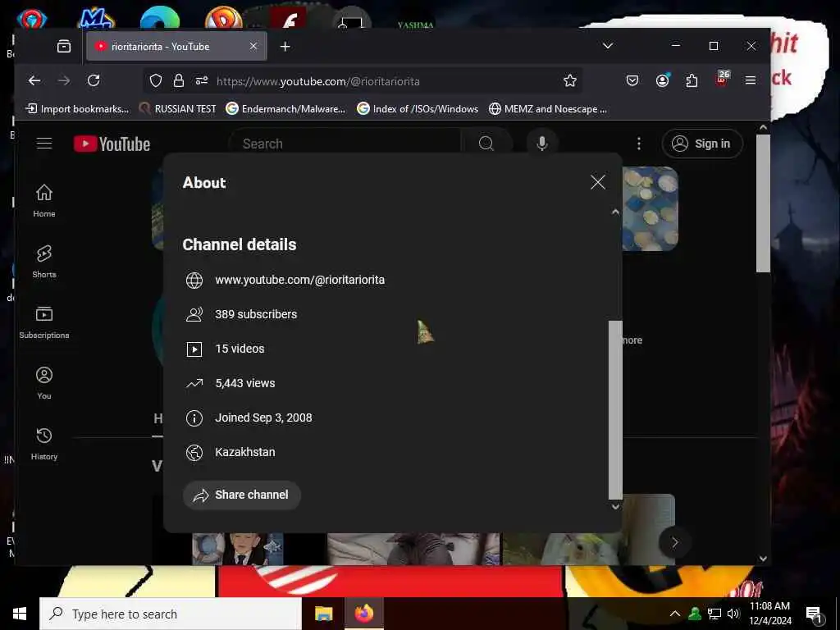Open Firefox application hamburger menu
The width and height of the screenshot is (840, 630).
(750, 80)
